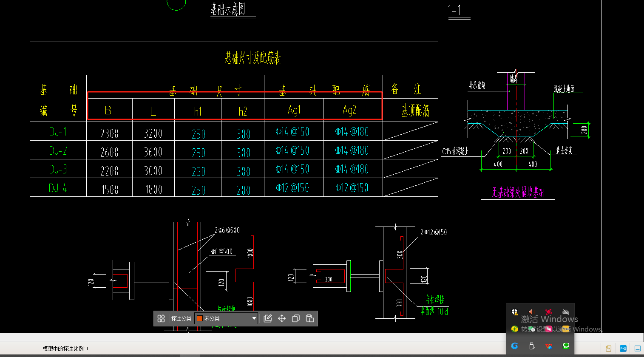This screenshot has height=357, width=644.
Task: Click the C15素混凝土 label
Action: click(x=455, y=151)
